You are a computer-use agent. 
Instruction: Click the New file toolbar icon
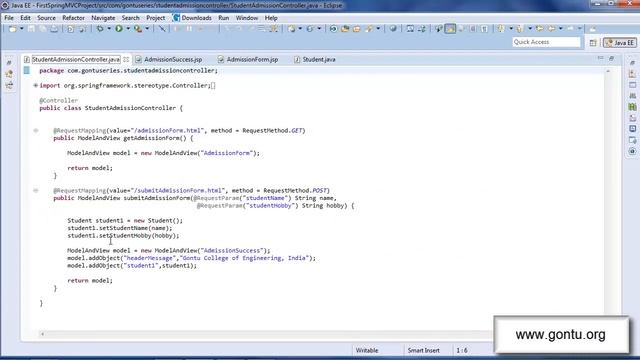[x=13, y=29]
